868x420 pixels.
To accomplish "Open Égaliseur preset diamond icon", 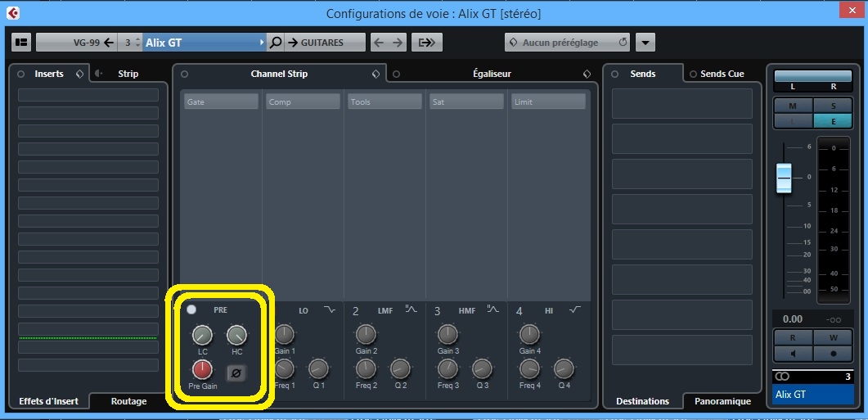I will tap(587, 74).
